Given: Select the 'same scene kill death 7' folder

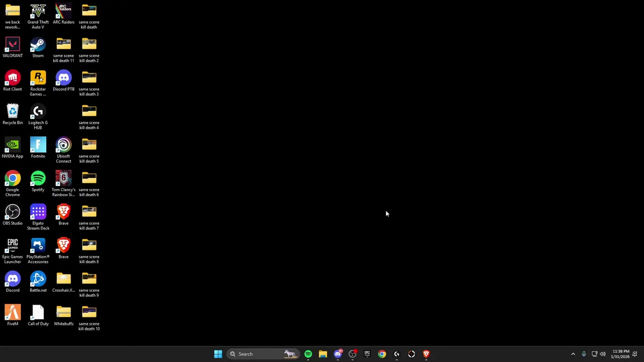Looking at the screenshot, I should (x=89, y=218).
